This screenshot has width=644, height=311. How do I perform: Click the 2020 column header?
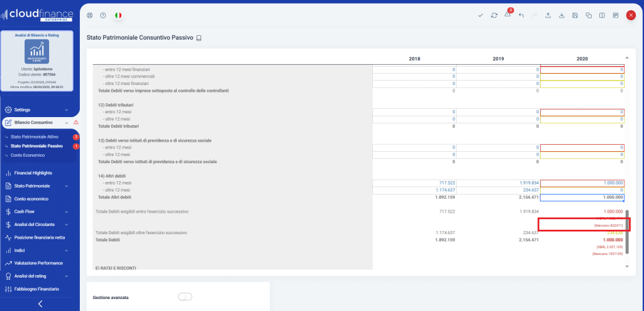coord(582,59)
